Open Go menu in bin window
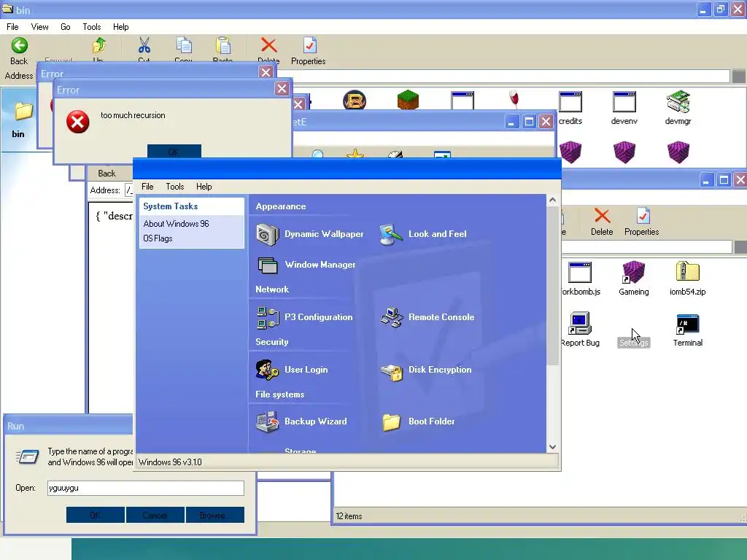Image resolution: width=747 pixels, height=560 pixels. click(x=65, y=27)
